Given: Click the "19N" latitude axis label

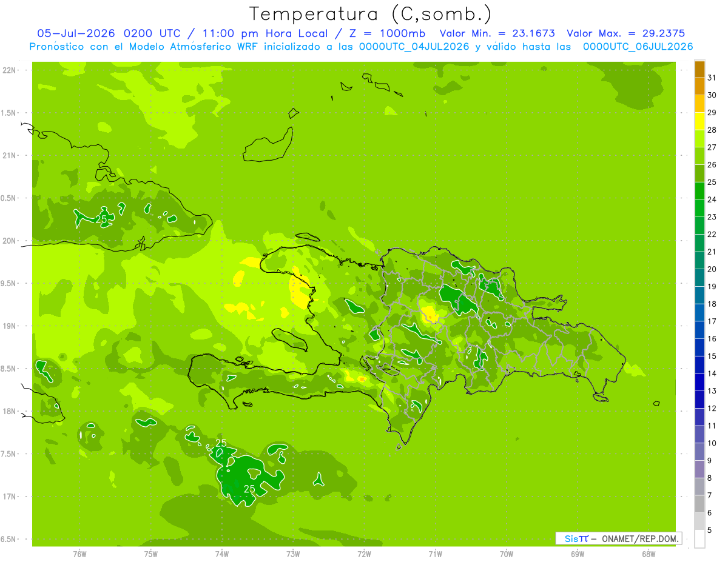Looking at the screenshot, I should [10, 326].
